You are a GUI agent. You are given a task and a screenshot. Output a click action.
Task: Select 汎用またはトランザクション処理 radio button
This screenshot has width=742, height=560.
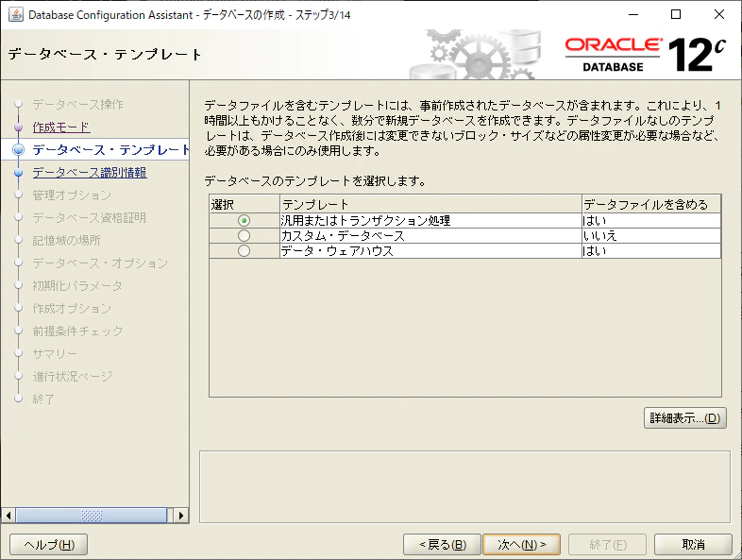(x=244, y=221)
